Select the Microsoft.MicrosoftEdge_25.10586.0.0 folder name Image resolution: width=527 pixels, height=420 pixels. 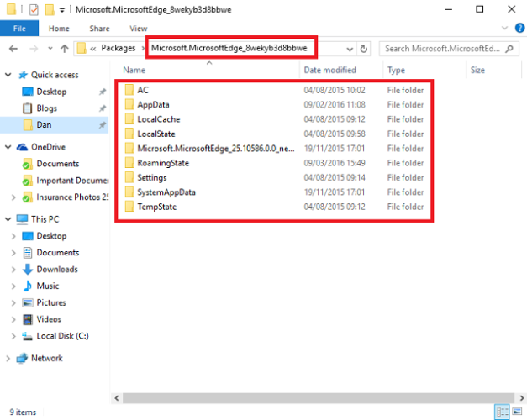[216, 148]
